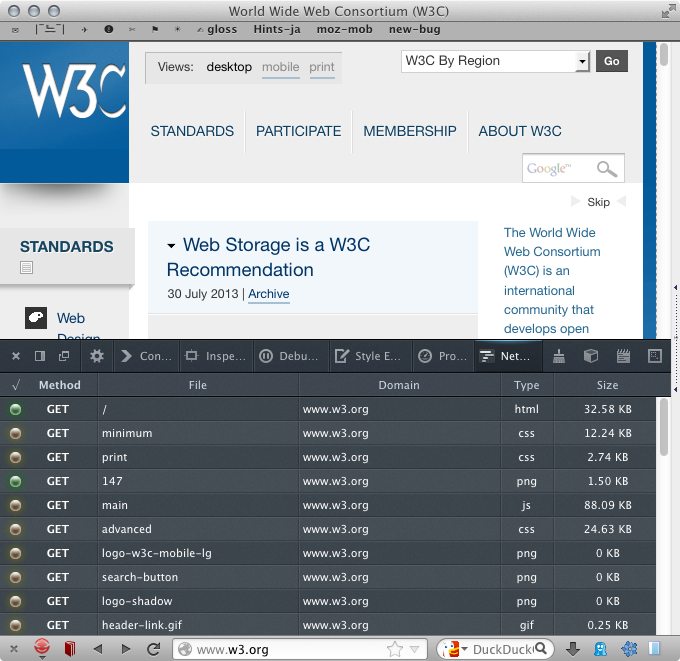Collapse the Web Storage news item
Viewport: 680px width, 661px height.
tap(171, 246)
